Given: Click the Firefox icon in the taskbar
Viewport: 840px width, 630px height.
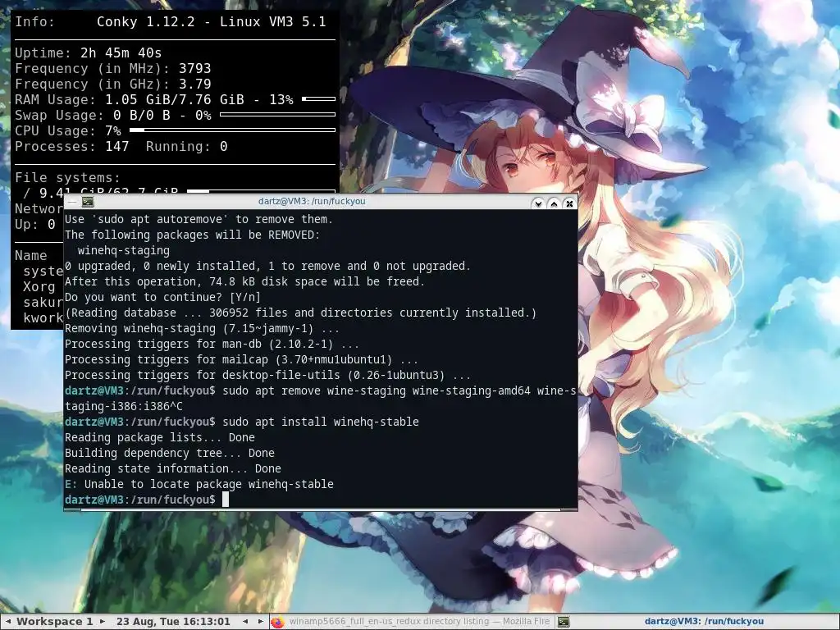Looking at the screenshot, I should tap(277, 622).
